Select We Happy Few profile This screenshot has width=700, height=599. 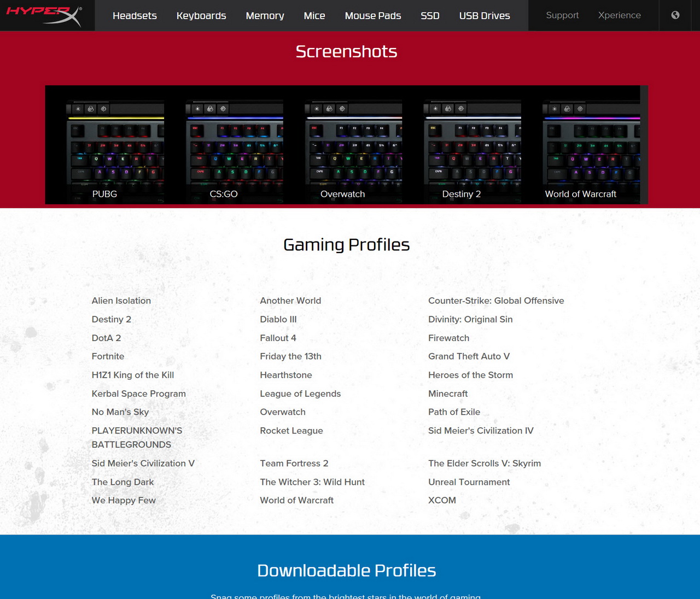pos(124,500)
